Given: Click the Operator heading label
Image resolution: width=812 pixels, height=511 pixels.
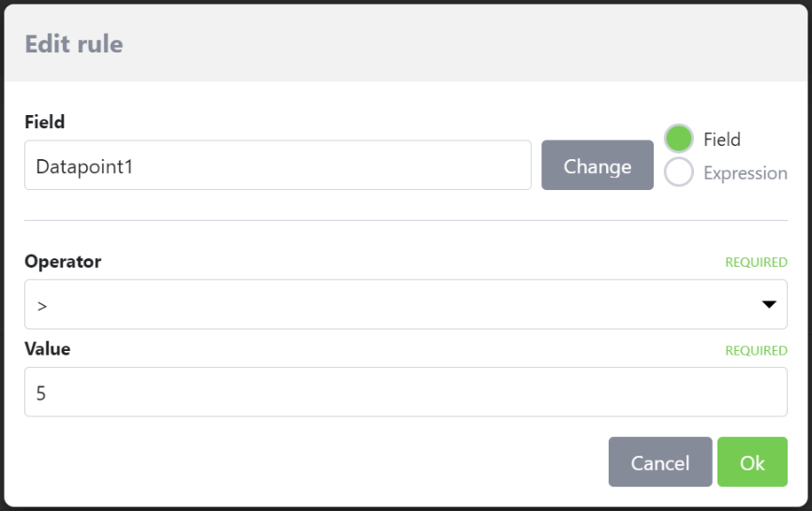Looking at the screenshot, I should click(62, 262).
